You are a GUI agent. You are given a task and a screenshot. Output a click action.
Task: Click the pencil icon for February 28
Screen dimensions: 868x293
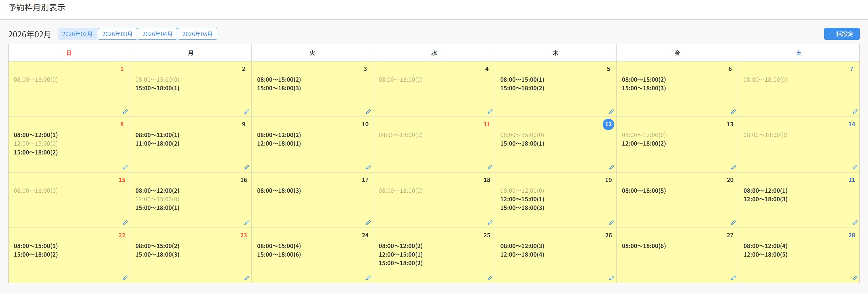tap(855, 278)
